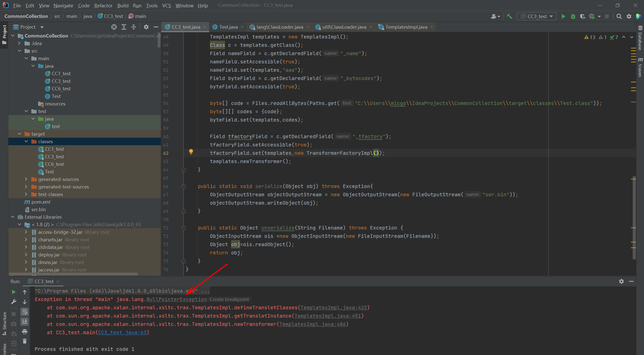Screen dimensions: 644x355
Task: Run with Coverage icon in toolbar
Action: [x=582, y=16]
